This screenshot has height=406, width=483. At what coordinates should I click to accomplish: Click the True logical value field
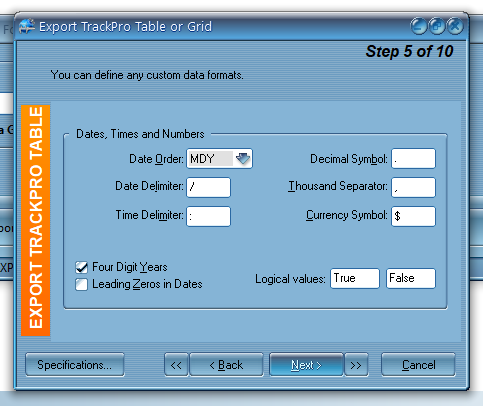355,278
